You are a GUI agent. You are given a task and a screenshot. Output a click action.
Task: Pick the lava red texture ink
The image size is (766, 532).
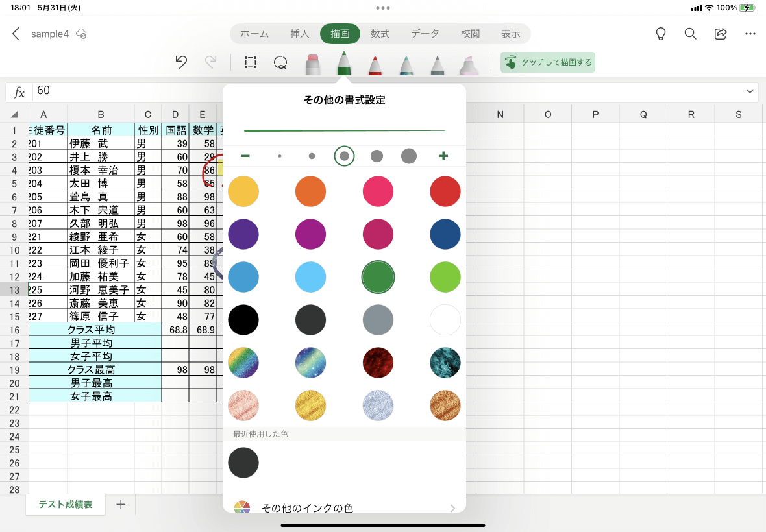click(378, 363)
